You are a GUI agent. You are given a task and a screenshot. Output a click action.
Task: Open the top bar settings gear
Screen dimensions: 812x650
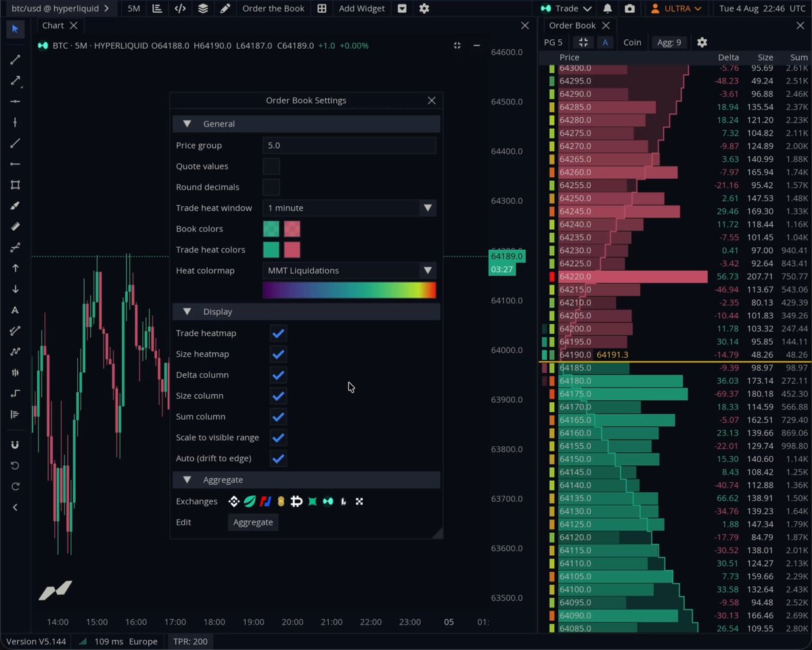click(424, 9)
